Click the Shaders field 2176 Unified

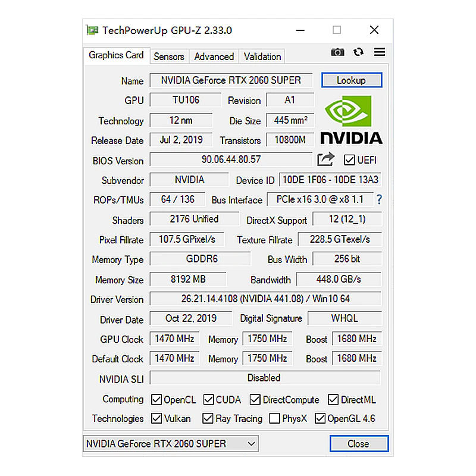click(195, 219)
